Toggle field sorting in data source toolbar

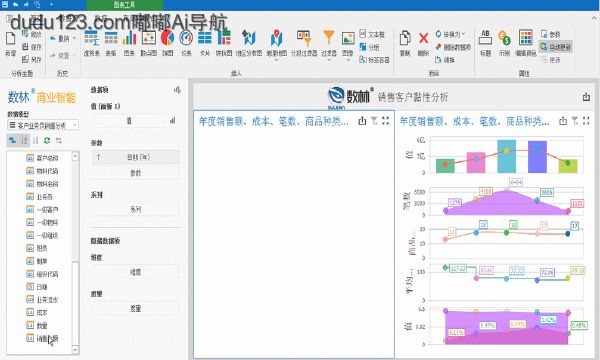point(24,141)
